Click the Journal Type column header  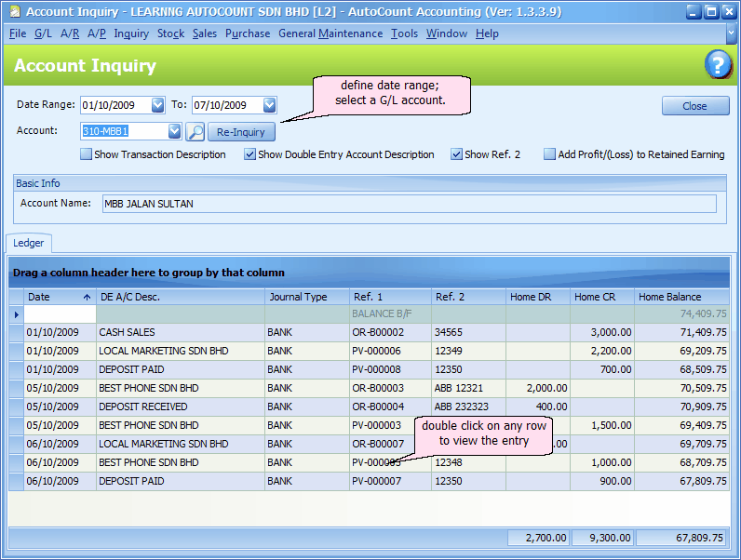307,297
